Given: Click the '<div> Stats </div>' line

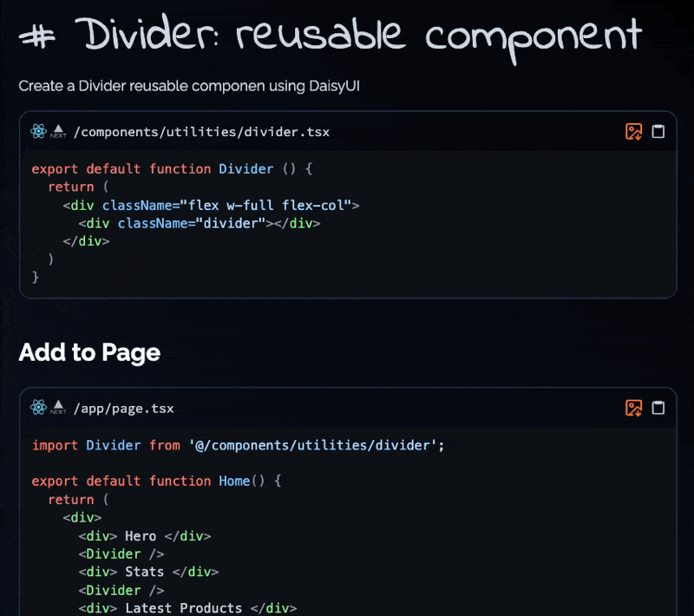Looking at the screenshot, I should (148, 572).
